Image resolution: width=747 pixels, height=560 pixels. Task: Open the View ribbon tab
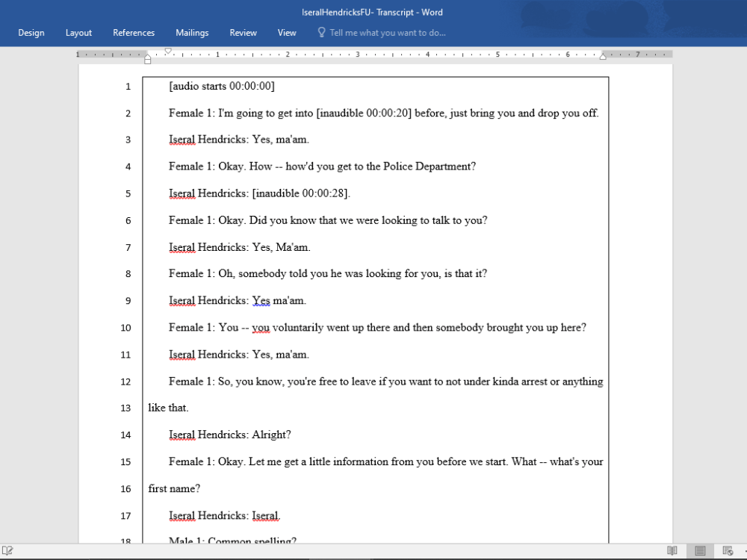point(287,33)
